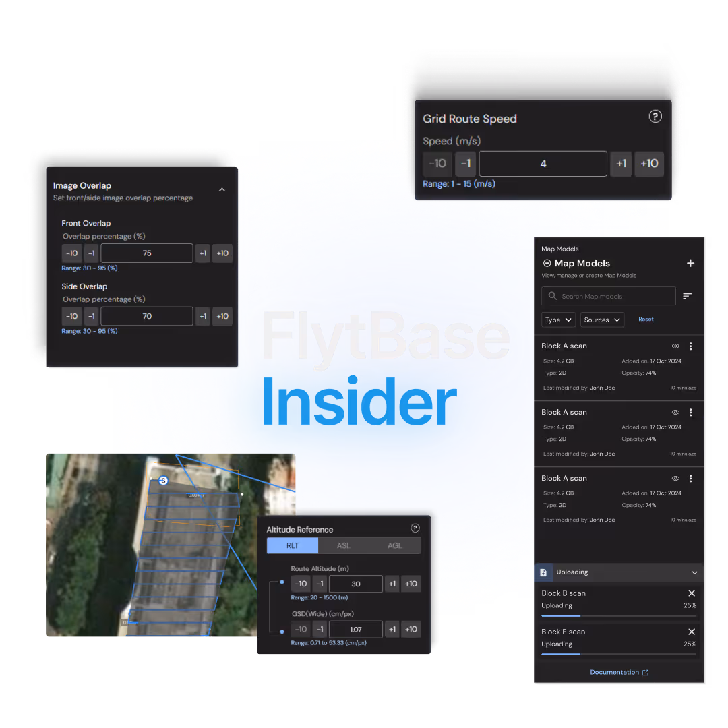Open the Type filter dropdown
The image size is (728, 728).
click(558, 320)
